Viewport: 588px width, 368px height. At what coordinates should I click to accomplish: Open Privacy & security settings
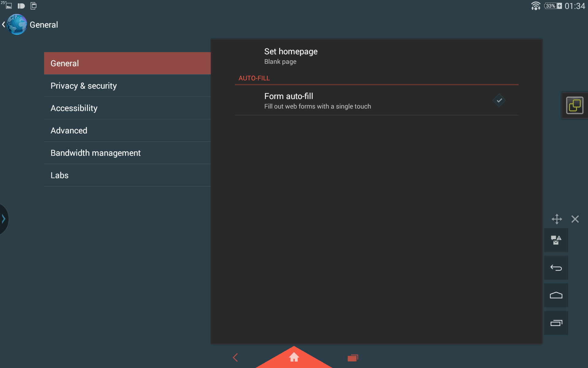[x=127, y=86]
